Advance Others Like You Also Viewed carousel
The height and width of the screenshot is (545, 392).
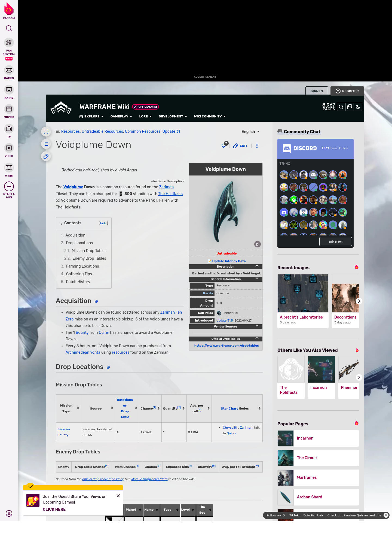pyautogui.click(x=359, y=377)
